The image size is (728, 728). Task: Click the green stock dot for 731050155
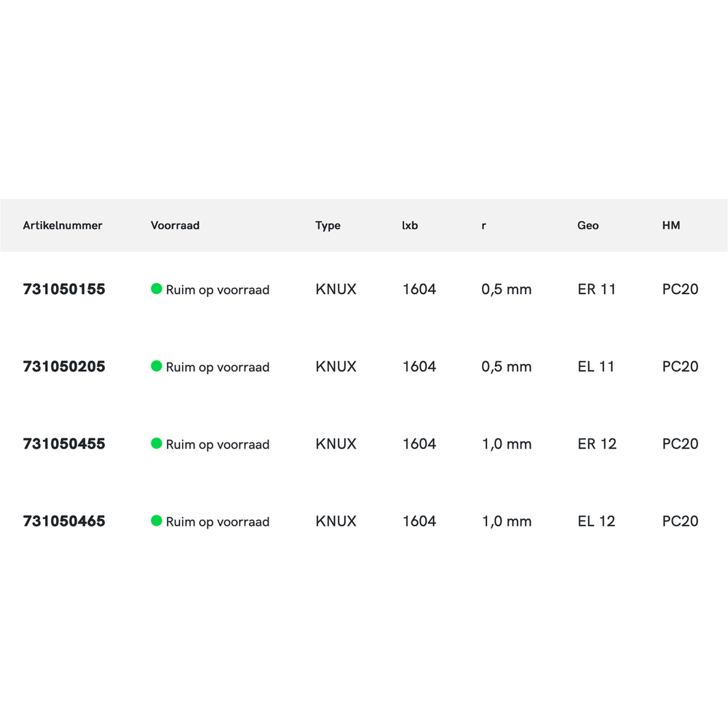pyautogui.click(x=156, y=289)
